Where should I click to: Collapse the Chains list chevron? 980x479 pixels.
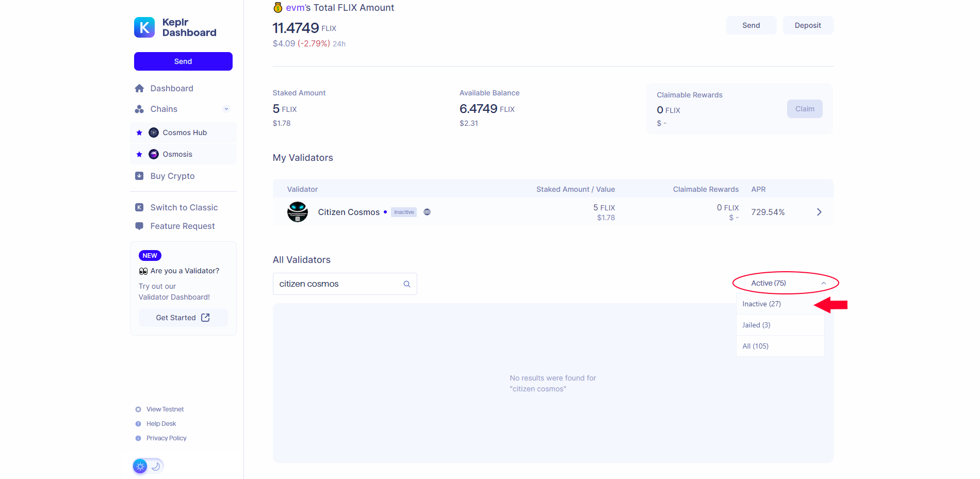pos(226,109)
